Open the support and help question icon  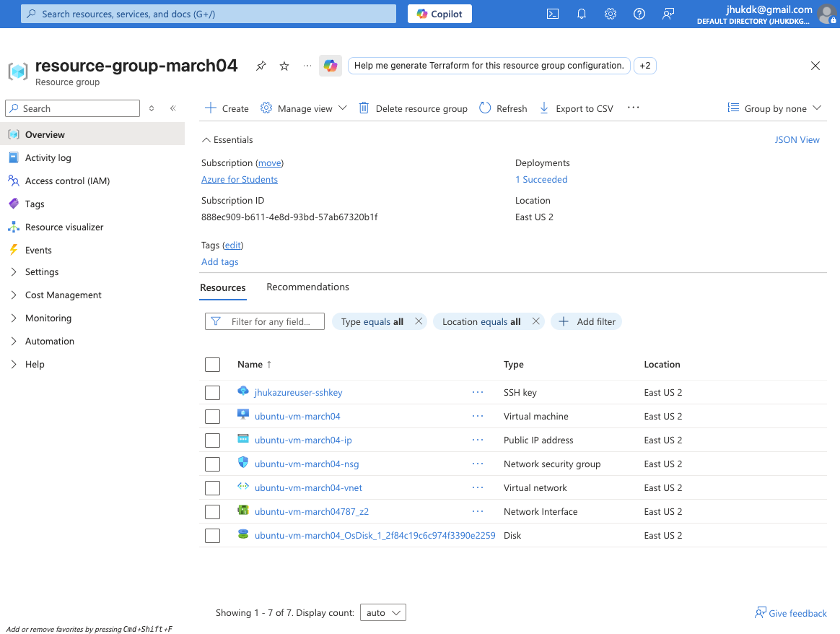click(x=639, y=14)
